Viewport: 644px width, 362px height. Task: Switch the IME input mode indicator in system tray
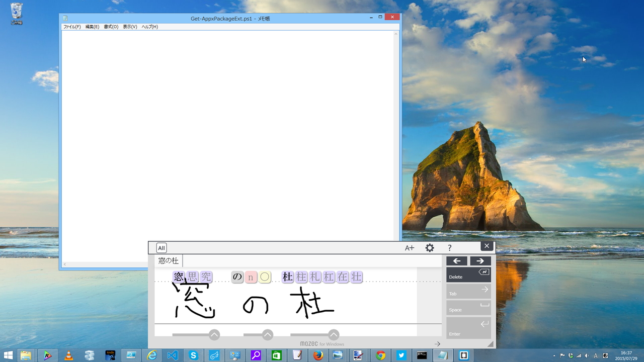597,355
